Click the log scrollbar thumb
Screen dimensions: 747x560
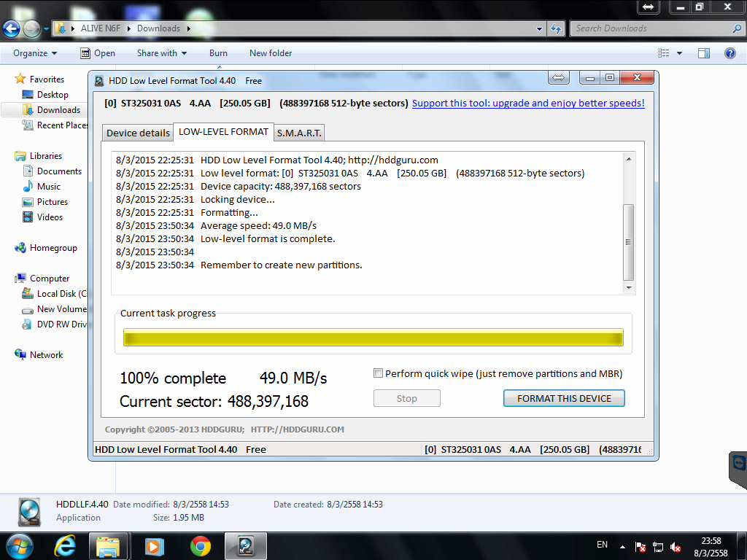629,242
